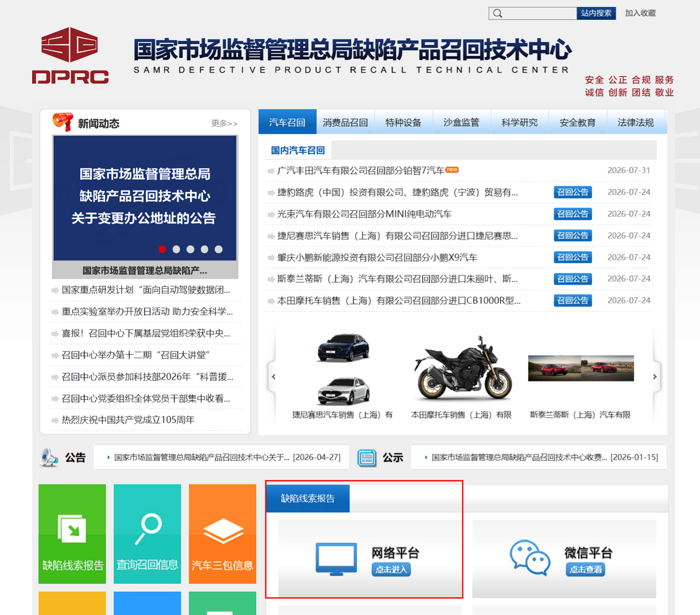The width and height of the screenshot is (700, 615).
Task: Open 本田摩托车 CB1000R recall notice link
Action: pyautogui.click(x=399, y=301)
